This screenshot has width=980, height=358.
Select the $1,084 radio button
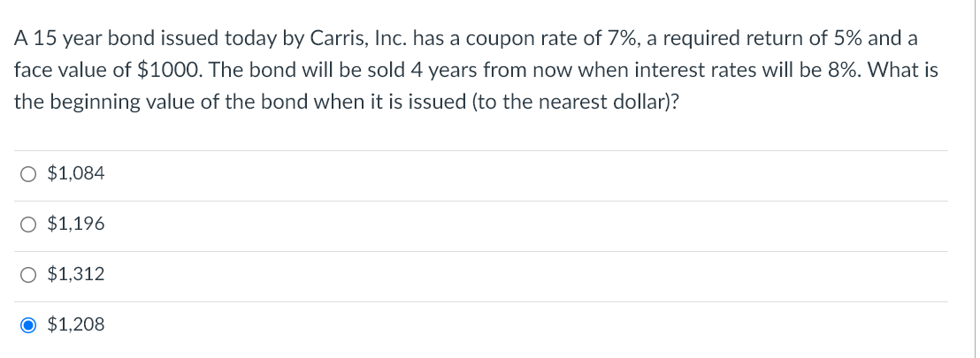(28, 174)
